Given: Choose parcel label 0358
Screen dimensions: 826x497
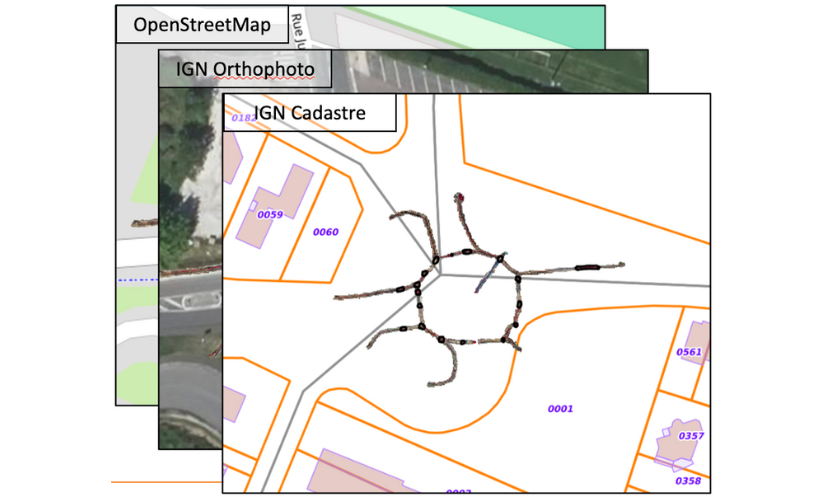Looking at the screenshot, I should click(688, 481).
